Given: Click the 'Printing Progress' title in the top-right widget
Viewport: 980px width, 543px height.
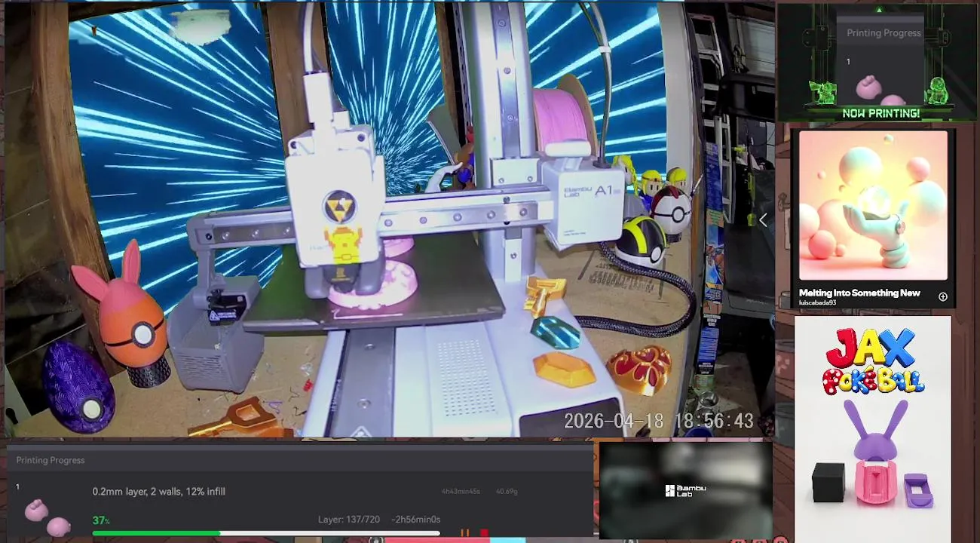Looking at the screenshot, I should coord(884,33).
